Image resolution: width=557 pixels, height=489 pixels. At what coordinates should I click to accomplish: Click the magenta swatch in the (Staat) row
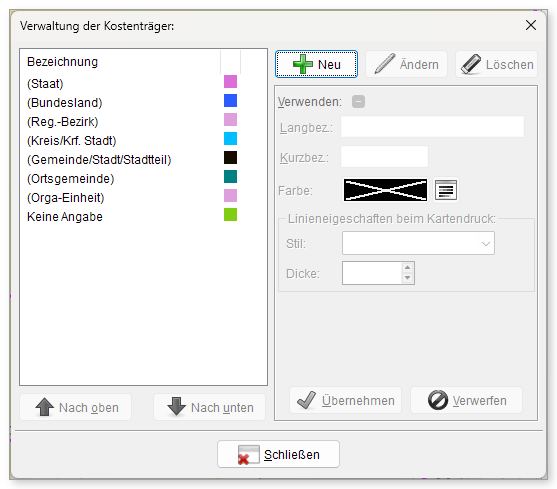[230, 81]
